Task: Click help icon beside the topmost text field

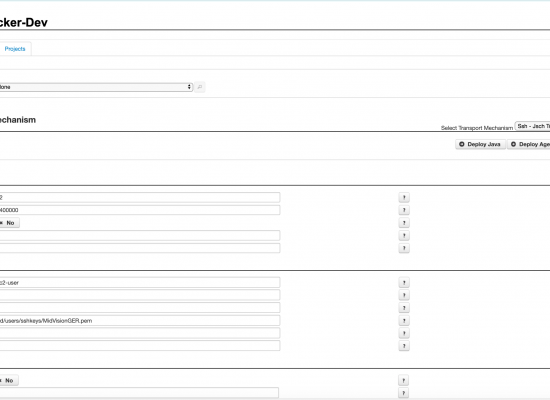Action: (404, 198)
